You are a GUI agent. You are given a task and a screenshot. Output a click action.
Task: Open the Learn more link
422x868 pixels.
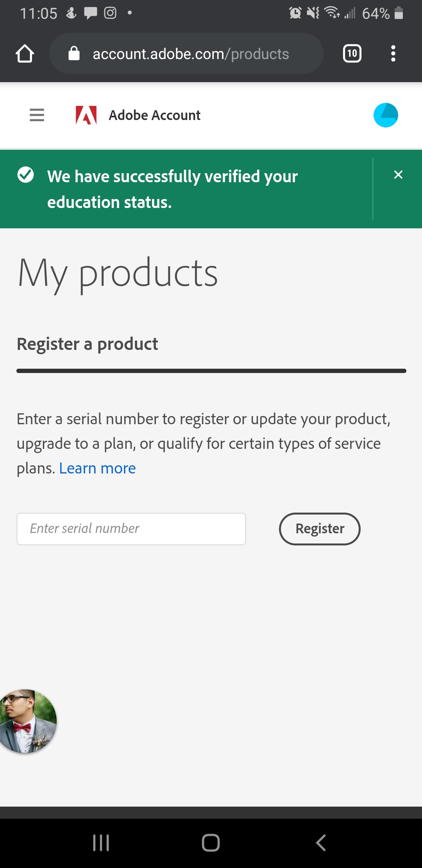97,468
